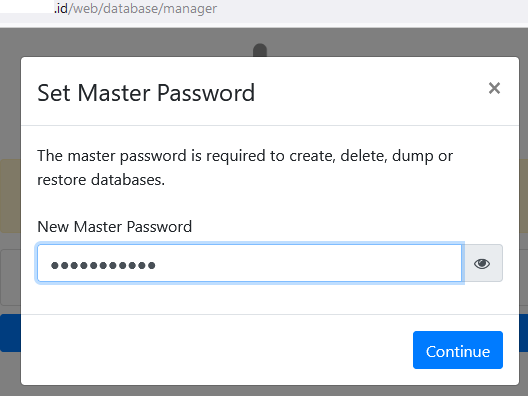Click the dimmed yellow banner right edge
Viewport: 528px width, 396px height.
click(524, 196)
